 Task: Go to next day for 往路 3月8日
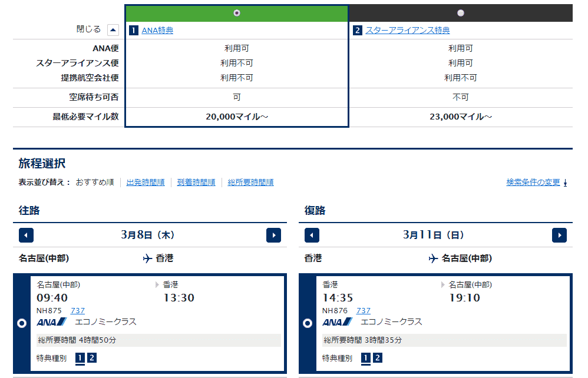click(x=274, y=236)
